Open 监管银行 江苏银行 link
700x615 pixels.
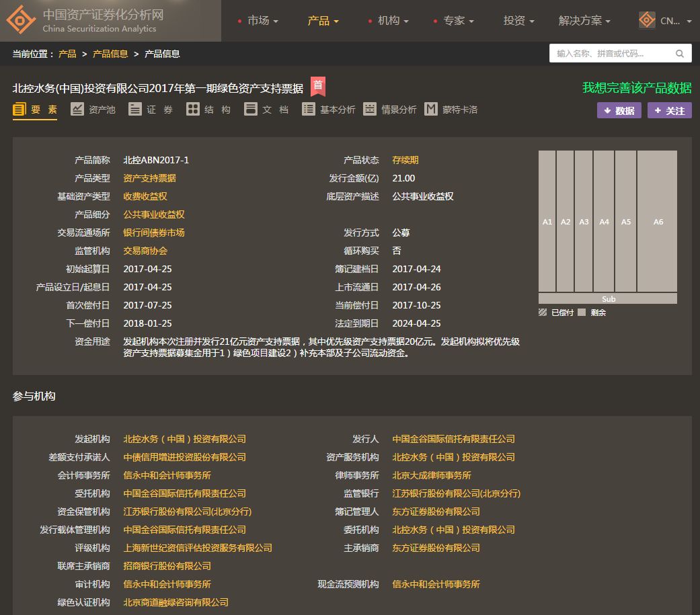[457, 493]
